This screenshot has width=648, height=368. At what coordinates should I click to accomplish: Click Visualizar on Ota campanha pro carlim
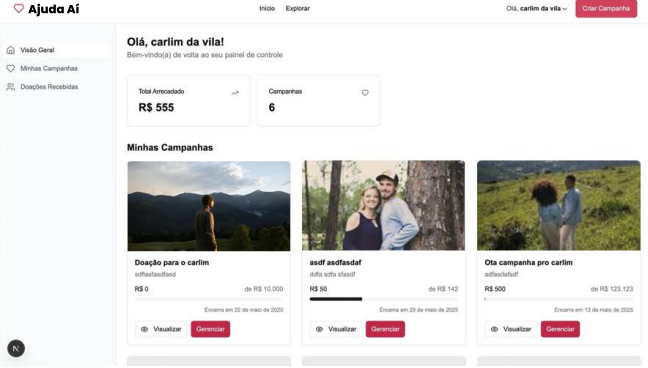click(511, 329)
